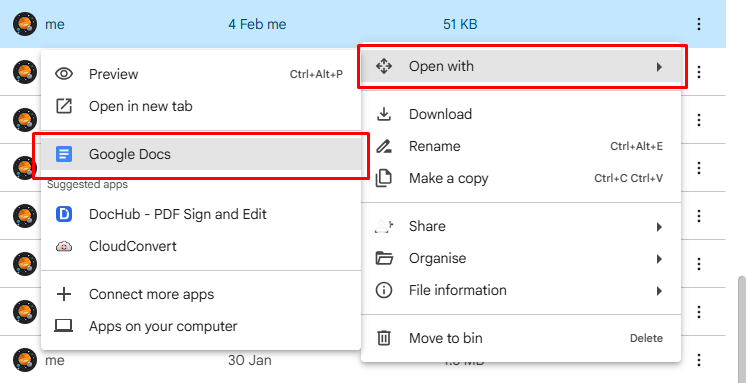The width and height of the screenshot is (746, 383).
Task: Click the plus icon for Connect more apps
Action: [x=64, y=294]
